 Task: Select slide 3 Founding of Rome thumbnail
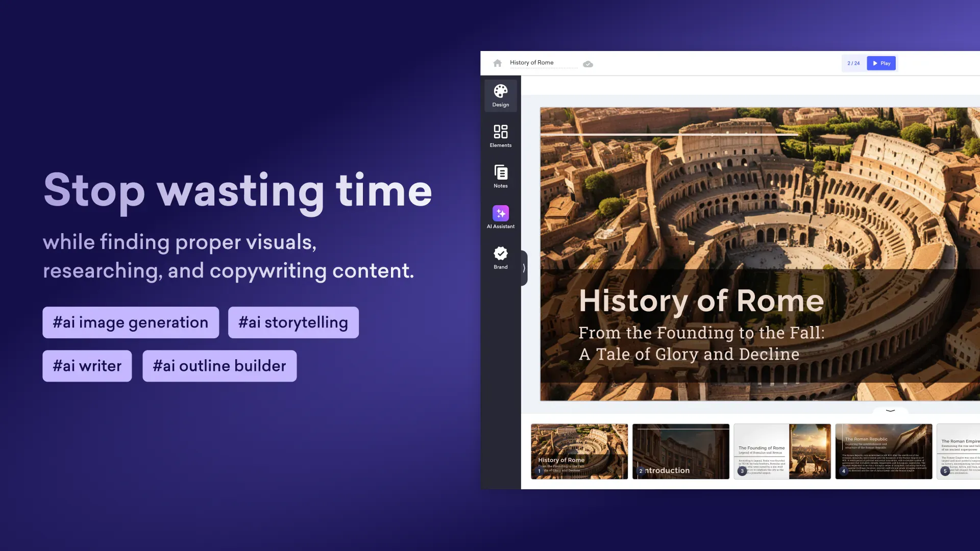(782, 451)
